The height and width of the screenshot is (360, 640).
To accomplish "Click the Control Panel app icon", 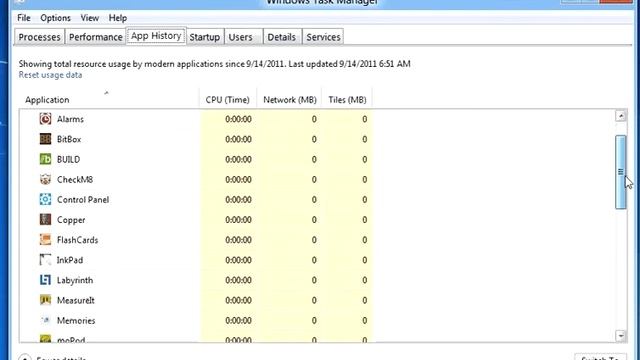I will [45, 199].
